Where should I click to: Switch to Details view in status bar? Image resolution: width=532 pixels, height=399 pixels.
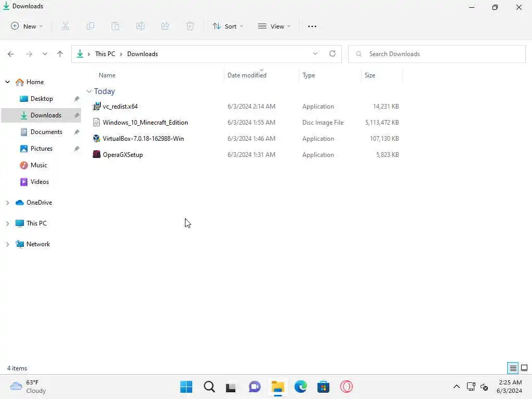coord(513,368)
